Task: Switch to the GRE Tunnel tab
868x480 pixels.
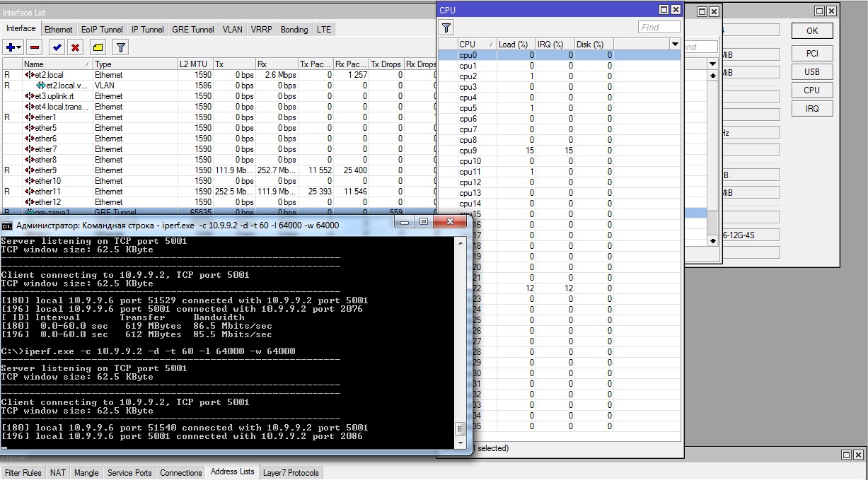Action: pos(193,30)
